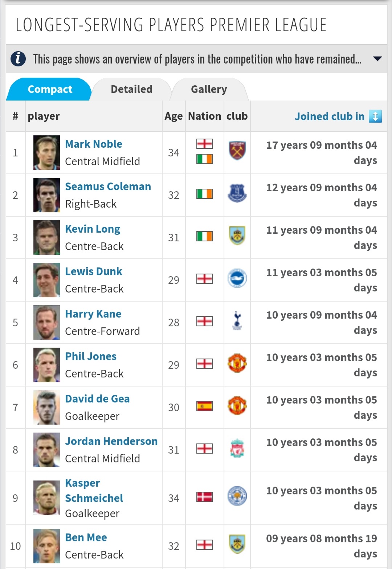Switch to the Detailed tab

(131, 89)
